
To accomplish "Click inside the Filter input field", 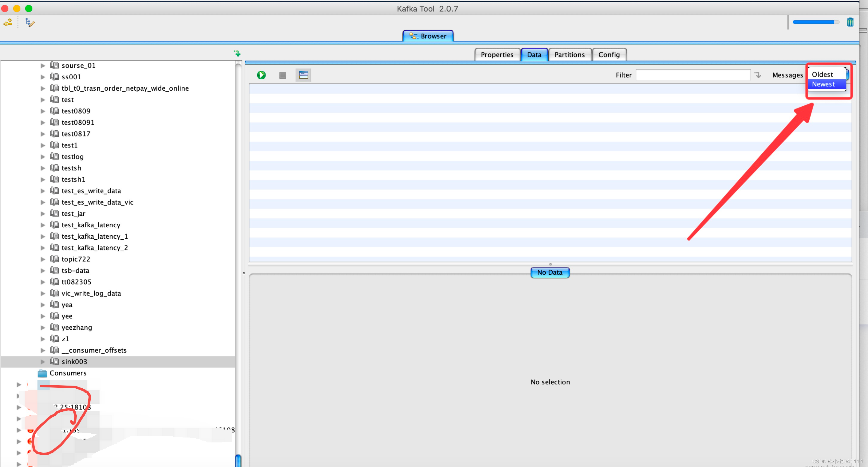I will [693, 75].
